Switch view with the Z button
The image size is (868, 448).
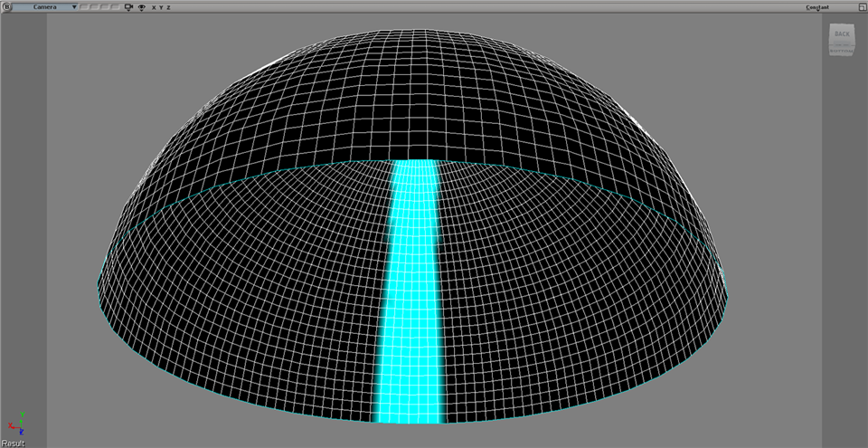click(x=168, y=7)
